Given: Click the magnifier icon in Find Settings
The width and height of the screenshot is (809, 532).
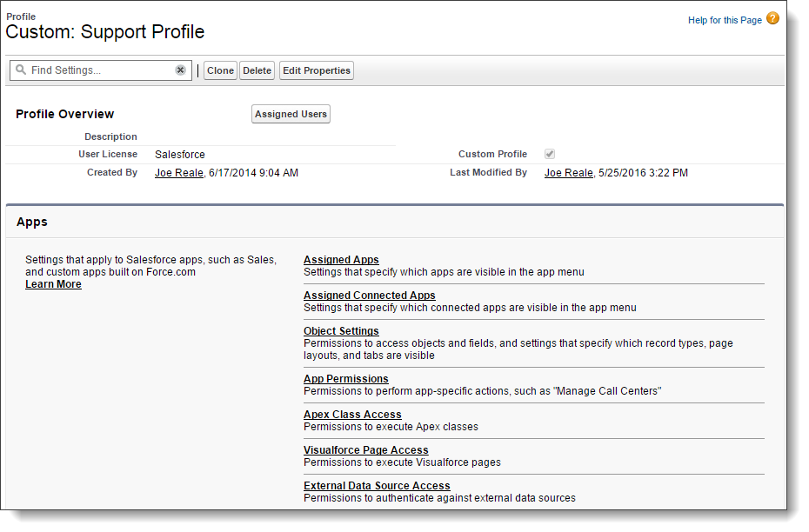Looking at the screenshot, I should coord(21,70).
